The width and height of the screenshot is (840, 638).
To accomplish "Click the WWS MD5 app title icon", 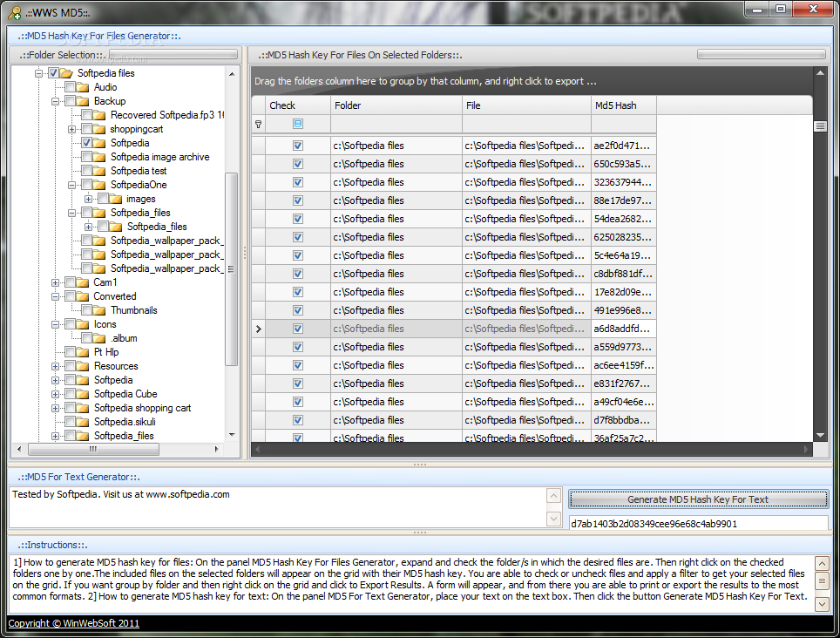I will (x=15, y=12).
